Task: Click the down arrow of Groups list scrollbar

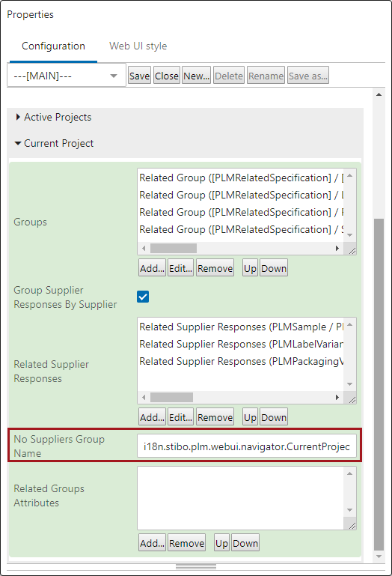Action: tap(350, 235)
